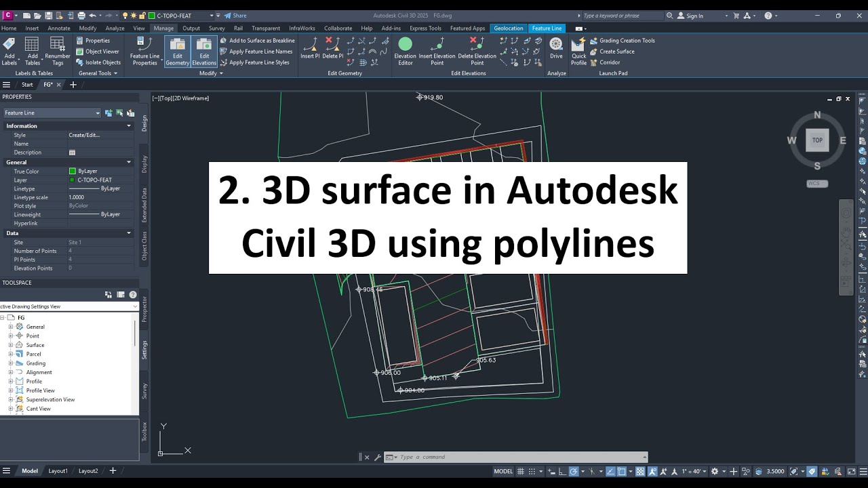Image resolution: width=868 pixels, height=488 pixels.
Task: Click the Undo arrow
Action: click(93, 16)
